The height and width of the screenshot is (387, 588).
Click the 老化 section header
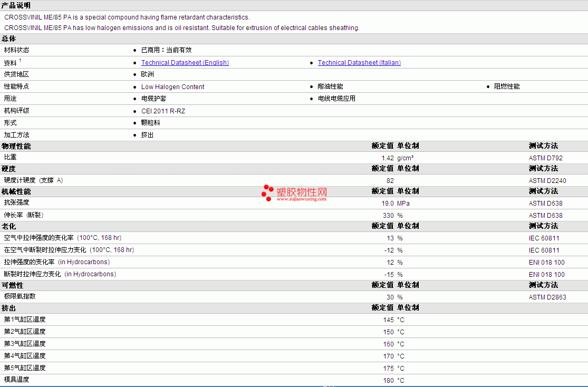tap(9, 226)
